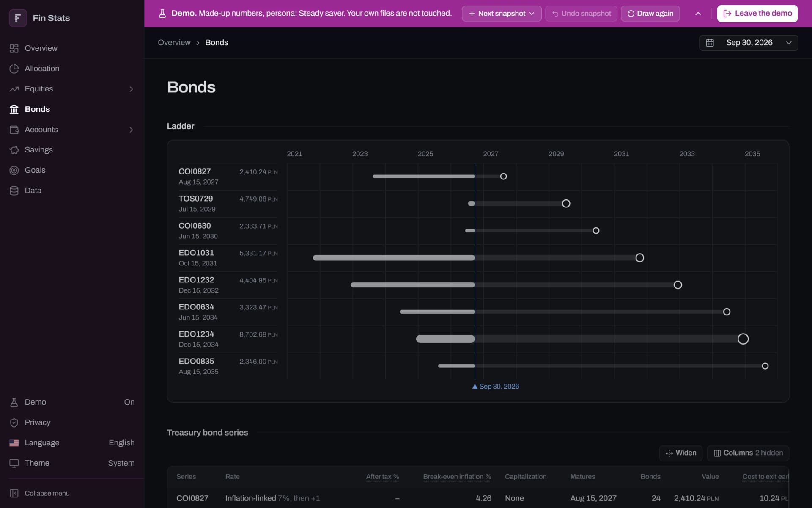Select the Accounts wallet icon
Image resolution: width=812 pixels, height=508 pixels.
[14, 130]
